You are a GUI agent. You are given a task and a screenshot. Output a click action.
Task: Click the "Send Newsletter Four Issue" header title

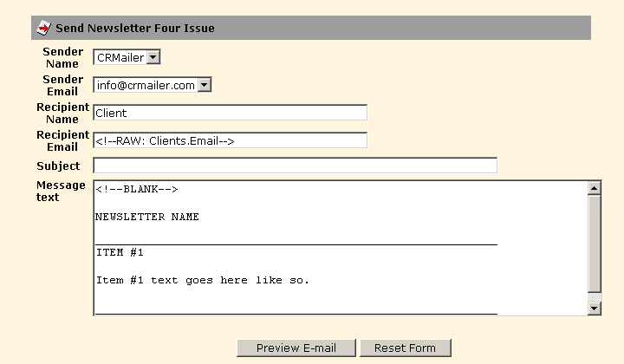coord(134,29)
